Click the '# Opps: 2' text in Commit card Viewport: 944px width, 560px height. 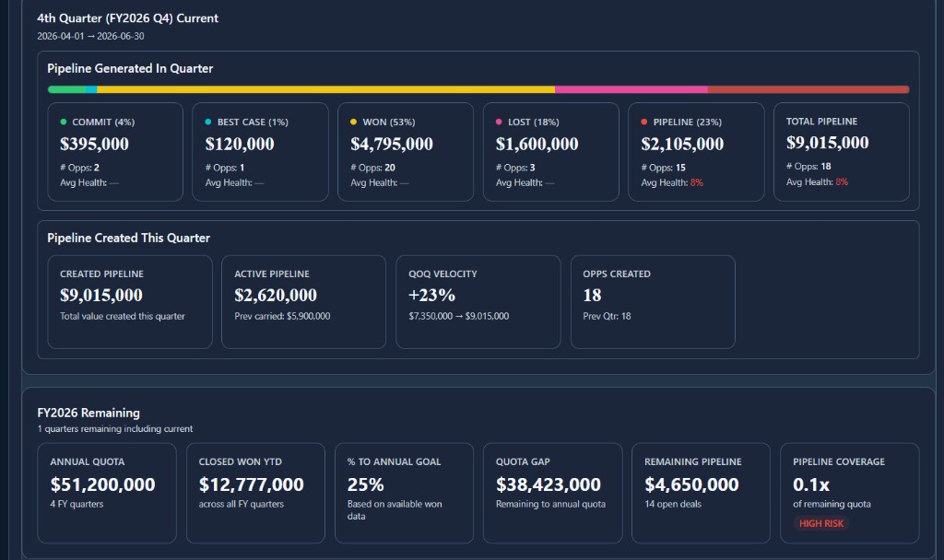(79, 168)
